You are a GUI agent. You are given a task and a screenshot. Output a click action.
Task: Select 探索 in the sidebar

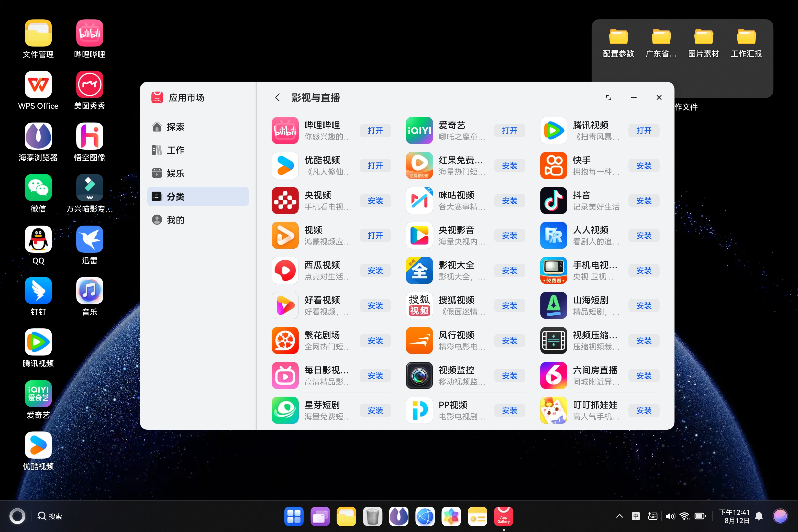coord(198,127)
